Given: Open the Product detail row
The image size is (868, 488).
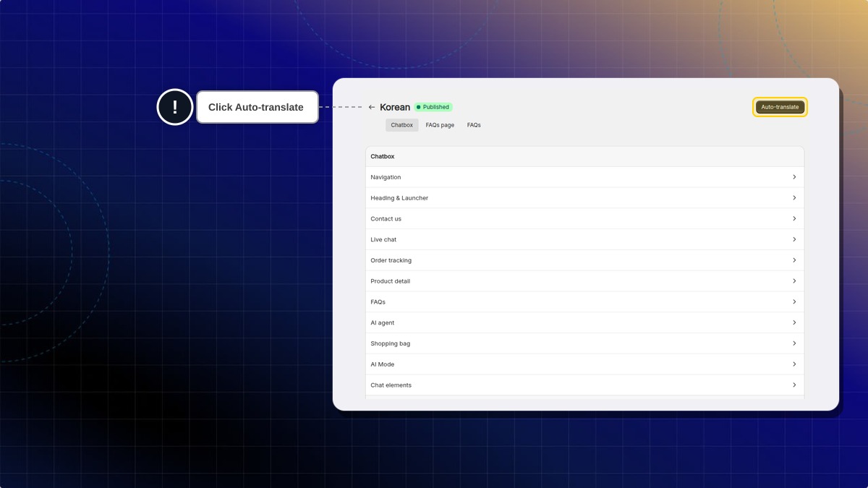Looking at the screenshot, I should 584,281.
